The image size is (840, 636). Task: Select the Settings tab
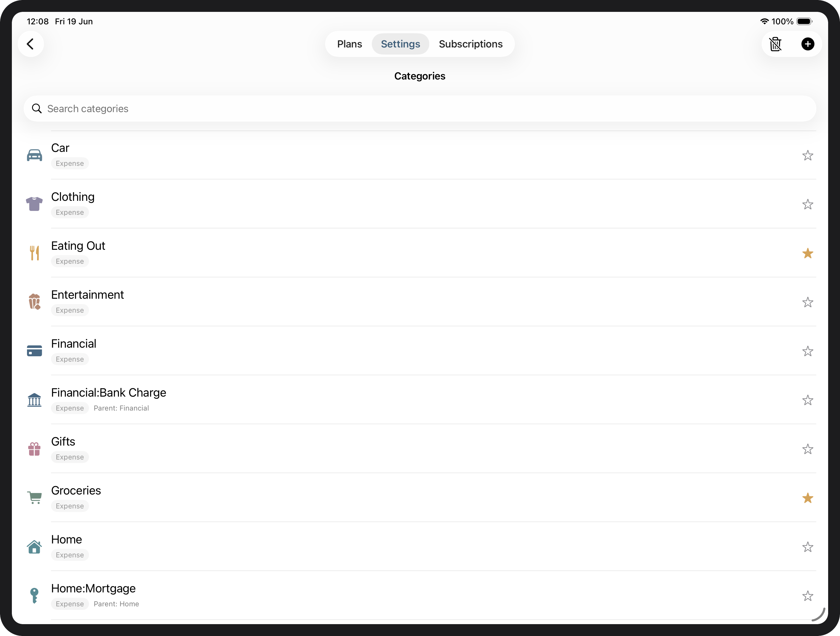[x=400, y=44]
